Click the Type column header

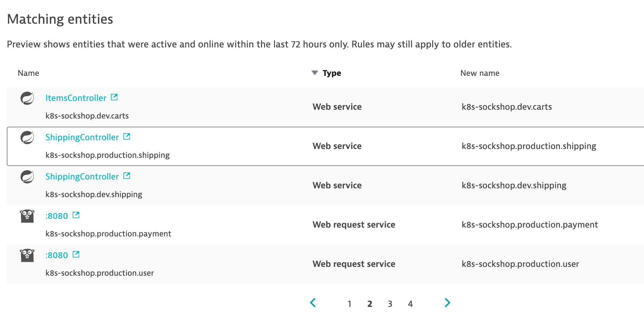click(x=332, y=73)
